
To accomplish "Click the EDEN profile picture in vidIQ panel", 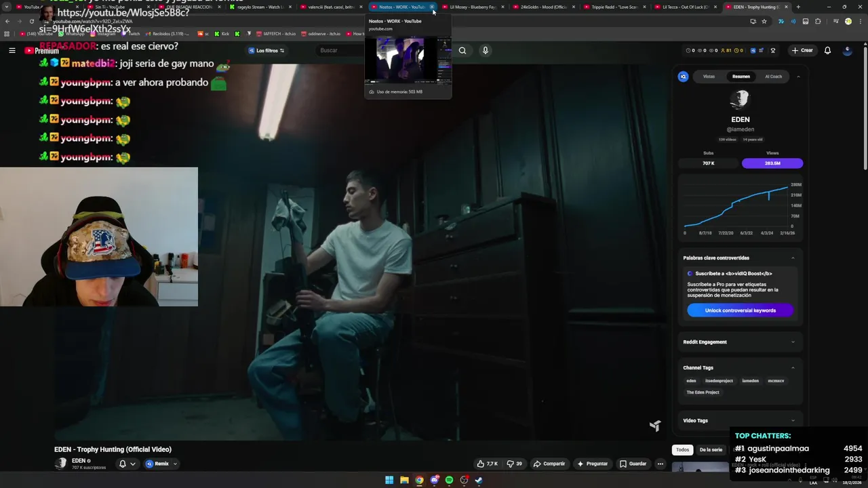I will [740, 100].
